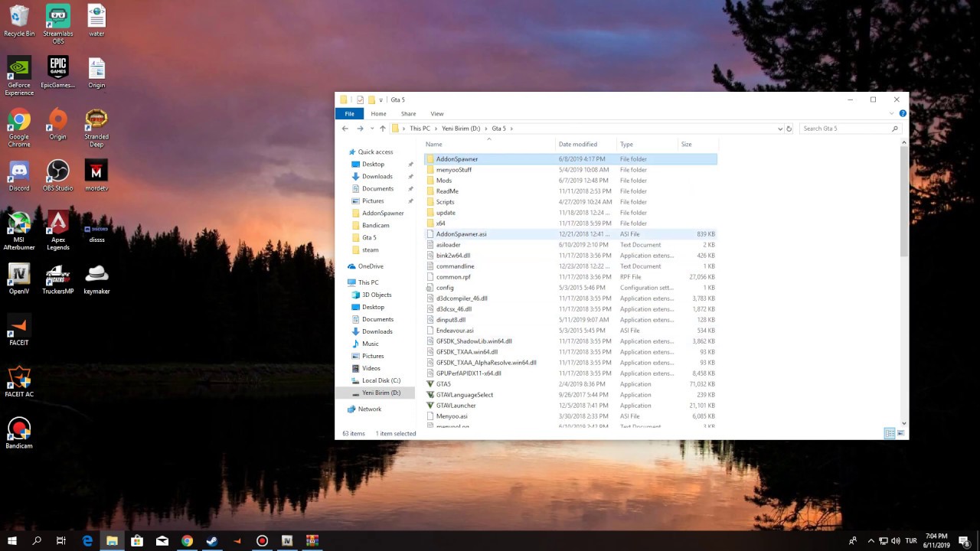Launch Google Chrome desktop shortcut
The height and width of the screenshot is (551, 980).
[19, 127]
